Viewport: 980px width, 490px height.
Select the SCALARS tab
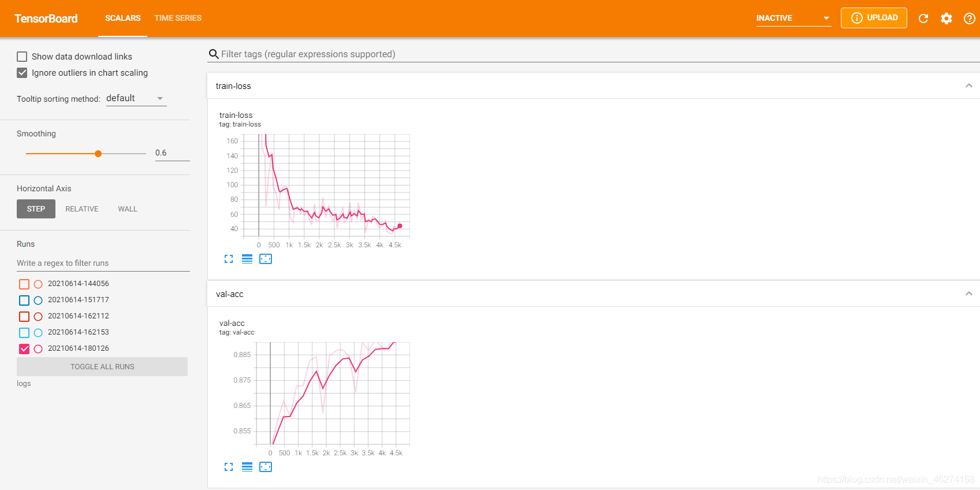[x=122, y=18]
